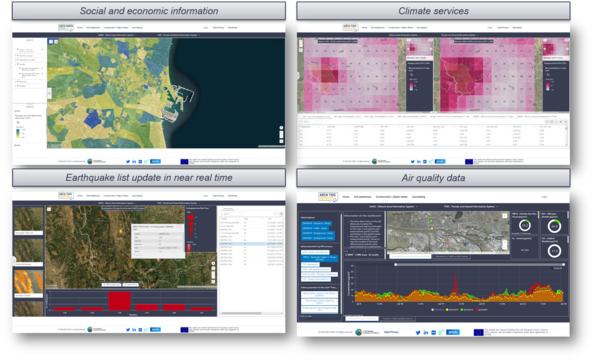The height and width of the screenshot is (362, 595).
Task: Open the ARCH THIS logo in Air quality panel
Action: (x=327, y=196)
